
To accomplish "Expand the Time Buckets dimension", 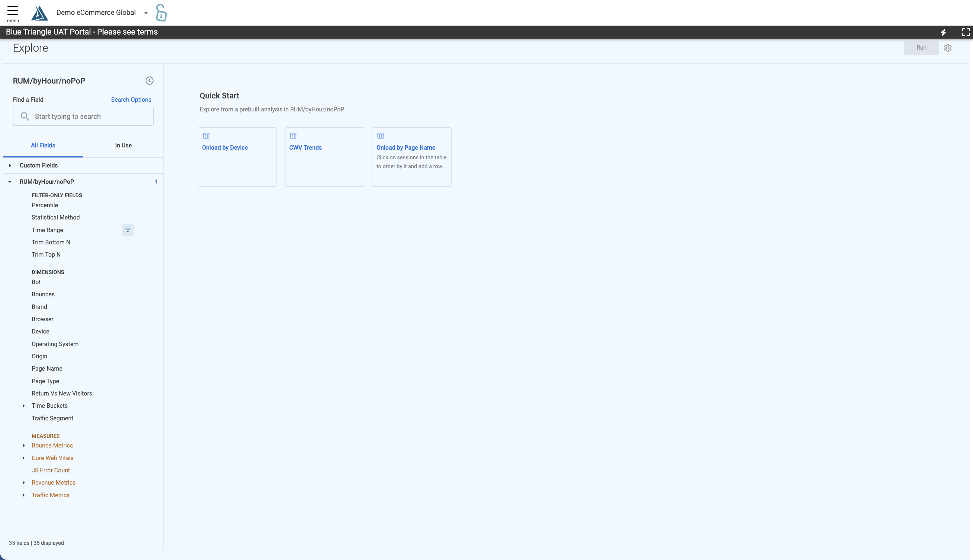I will pyautogui.click(x=24, y=406).
